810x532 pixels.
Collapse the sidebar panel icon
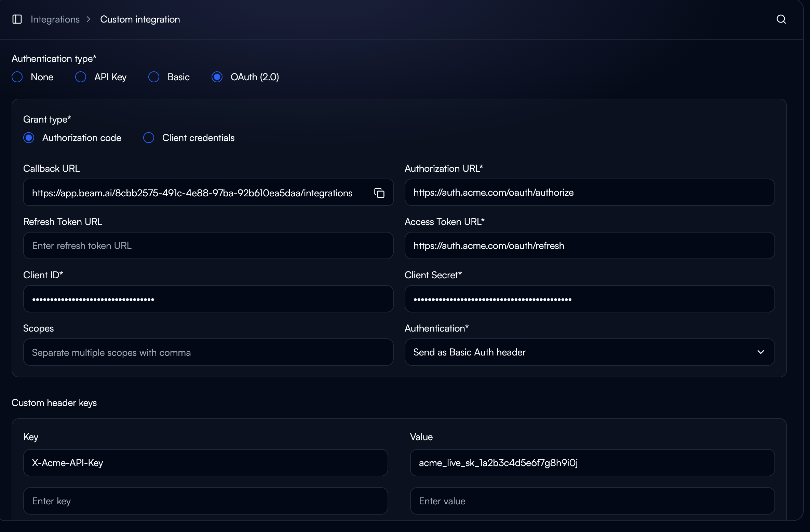point(17,19)
